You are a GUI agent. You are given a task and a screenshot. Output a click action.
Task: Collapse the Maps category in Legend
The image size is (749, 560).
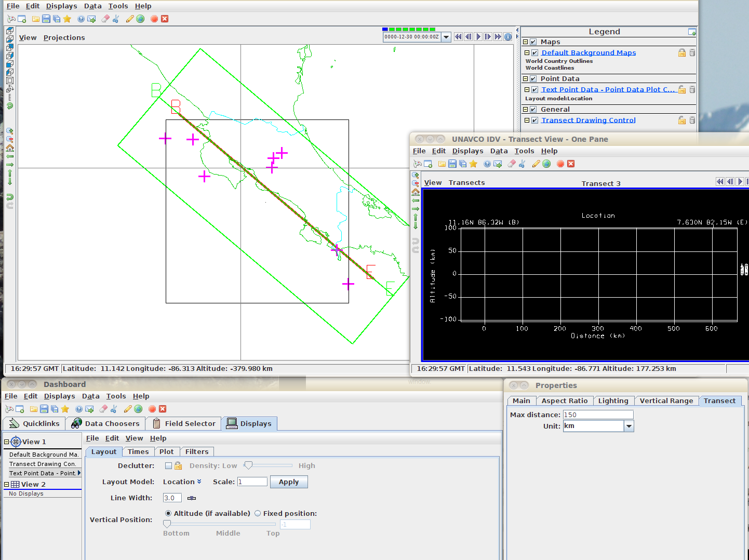pyautogui.click(x=525, y=42)
